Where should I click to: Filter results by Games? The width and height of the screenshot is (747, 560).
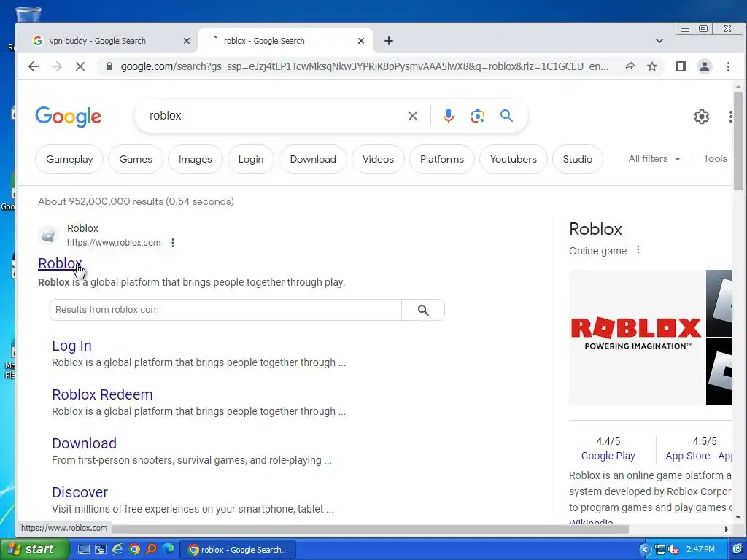pos(136,159)
